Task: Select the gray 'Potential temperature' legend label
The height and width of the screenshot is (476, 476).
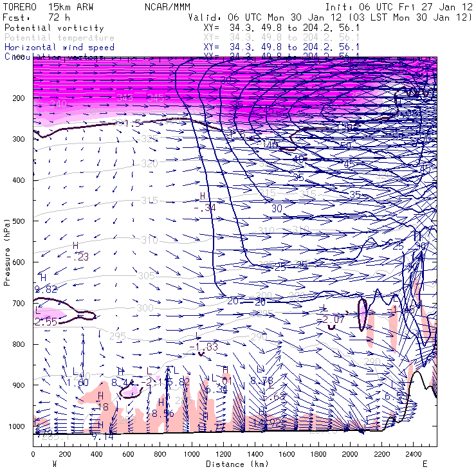Action: [x=59, y=38]
